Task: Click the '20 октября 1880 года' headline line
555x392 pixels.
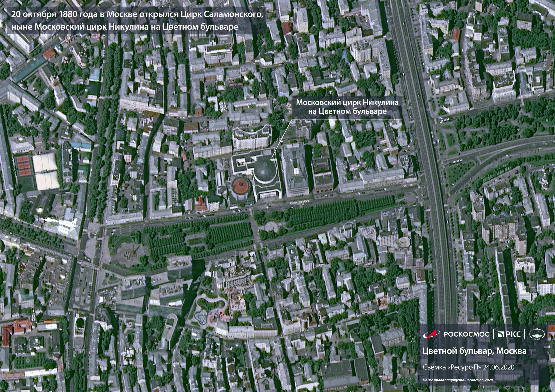Action: tap(137, 14)
